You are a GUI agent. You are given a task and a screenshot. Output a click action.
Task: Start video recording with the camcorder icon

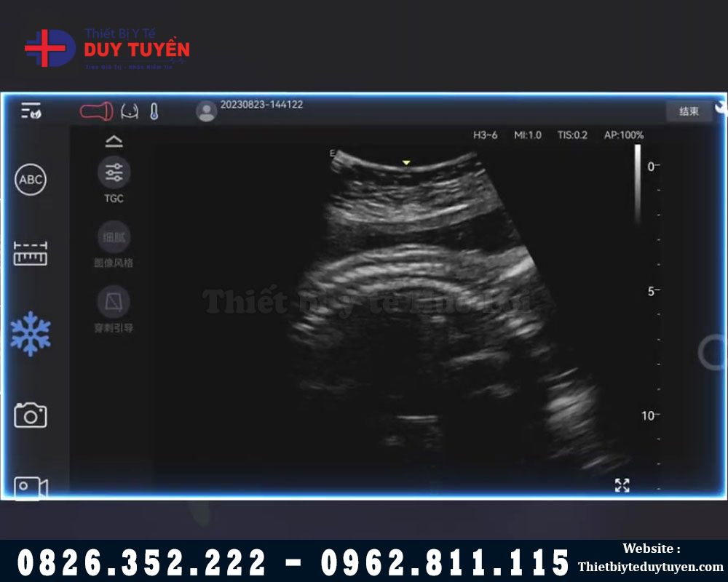[31, 487]
